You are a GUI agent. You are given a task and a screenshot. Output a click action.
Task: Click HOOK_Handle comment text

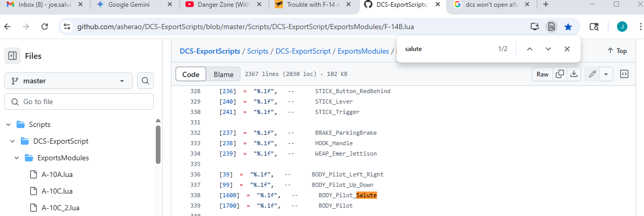click(334, 143)
